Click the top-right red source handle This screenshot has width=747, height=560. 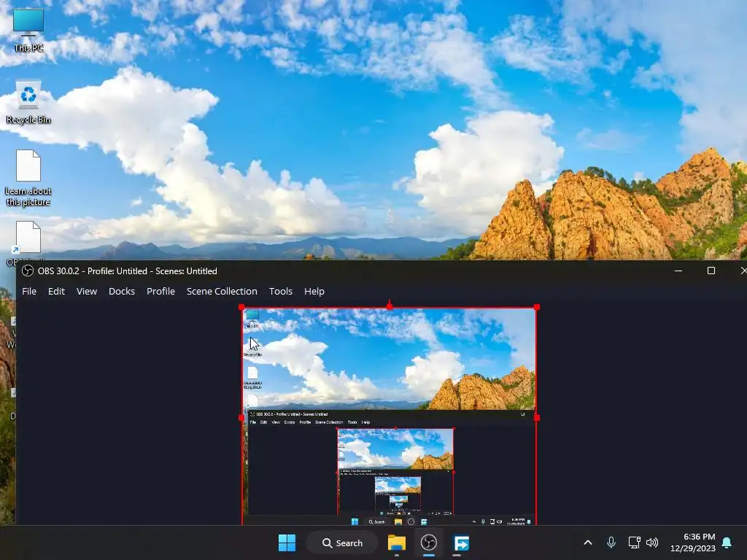(x=537, y=308)
